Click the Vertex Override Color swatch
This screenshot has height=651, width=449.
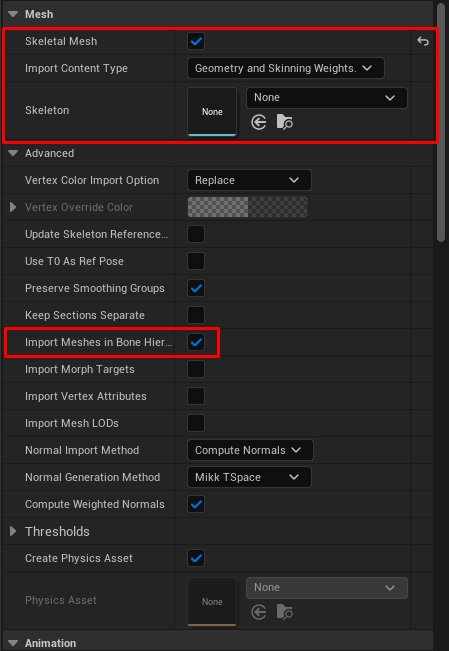point(248,207)
